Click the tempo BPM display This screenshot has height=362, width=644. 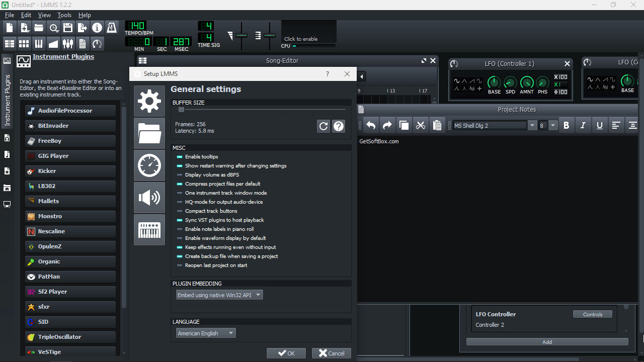[135, 26]
